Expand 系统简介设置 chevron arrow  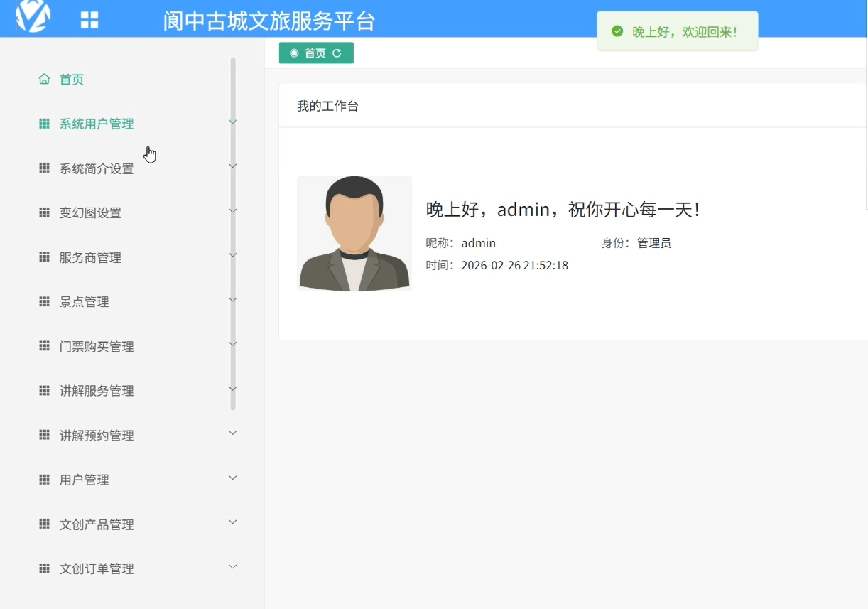click(232, 166)
